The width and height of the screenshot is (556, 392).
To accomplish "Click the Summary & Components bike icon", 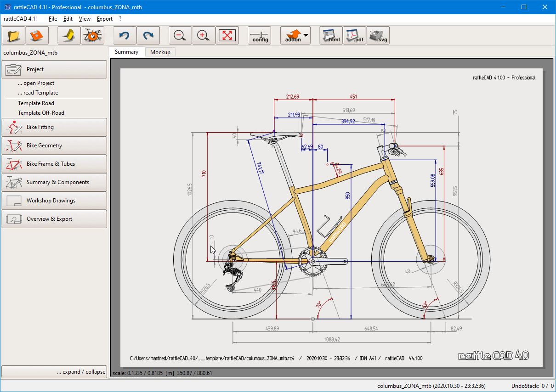I will click(x=14, y=182).
